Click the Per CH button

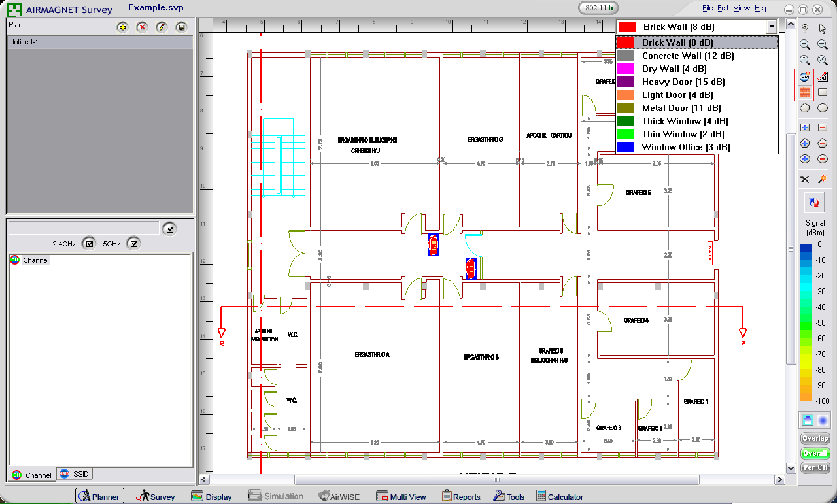point(815,467)
